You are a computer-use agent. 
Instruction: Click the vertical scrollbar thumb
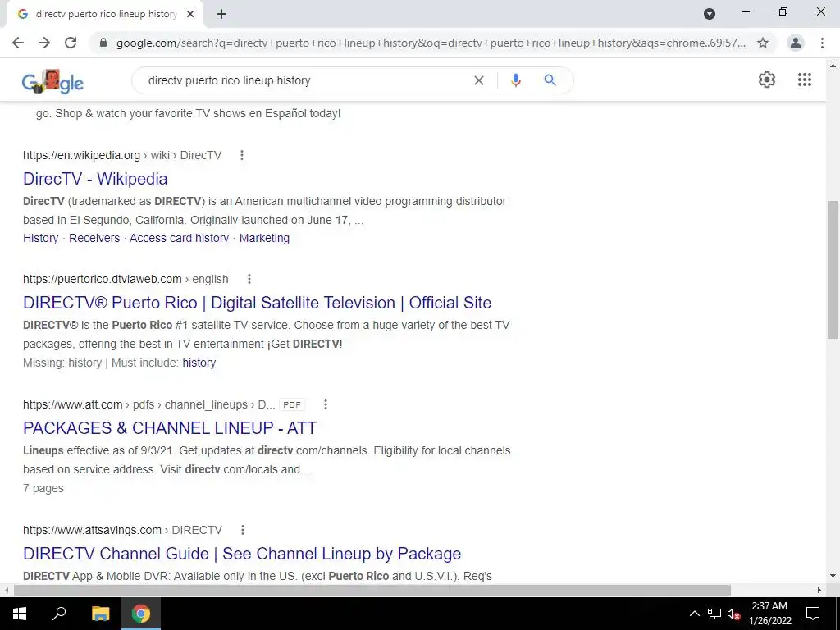[833, 269]
